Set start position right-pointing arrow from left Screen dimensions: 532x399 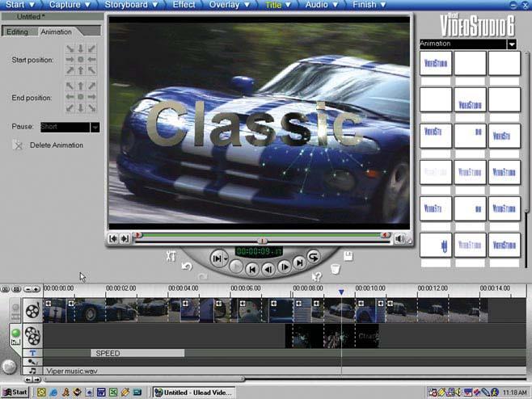coord(70,59)
